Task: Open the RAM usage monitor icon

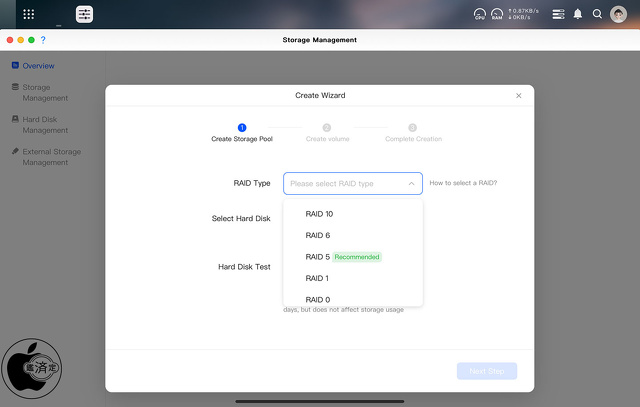Action: [496, 14]
